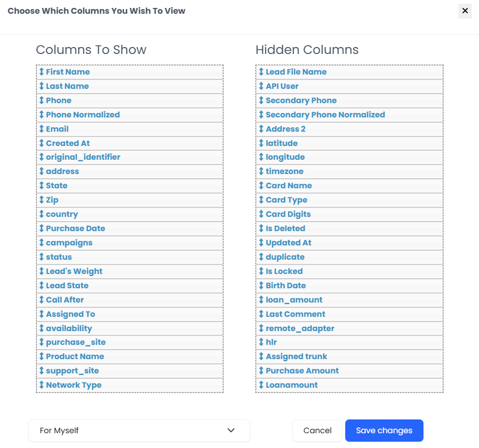Select the Lead's Weight column entry
Image resolution: width=479 pixels, height=448 pixels.
pos(130,271)
